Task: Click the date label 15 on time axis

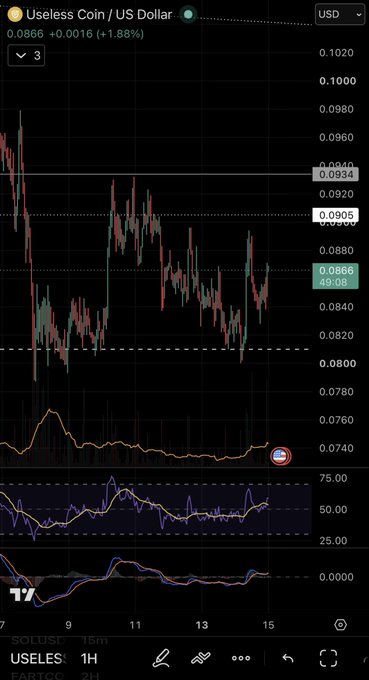Action: (x=268, y=625)
